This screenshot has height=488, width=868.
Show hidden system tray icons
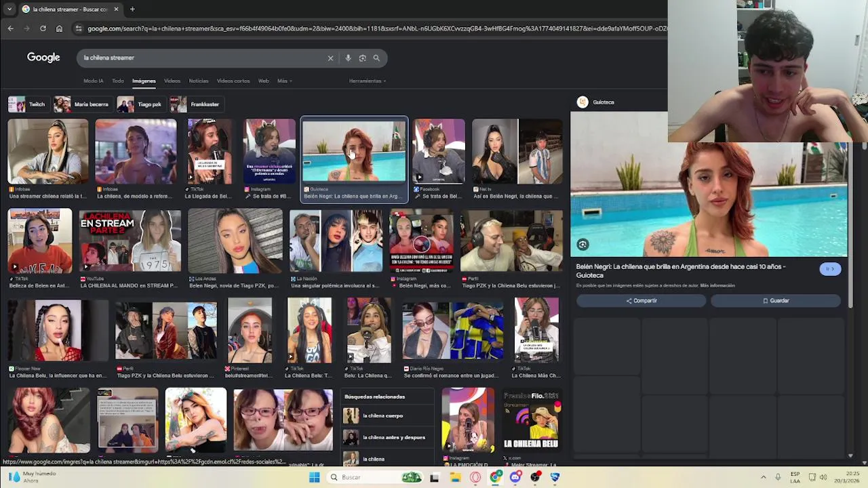pos(763,477)
